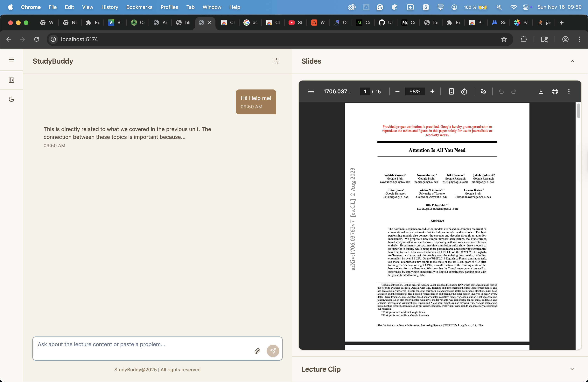Rotate the PDF counterclockwise
Screen dimensions: 588x382
click(x=464, y=92)
